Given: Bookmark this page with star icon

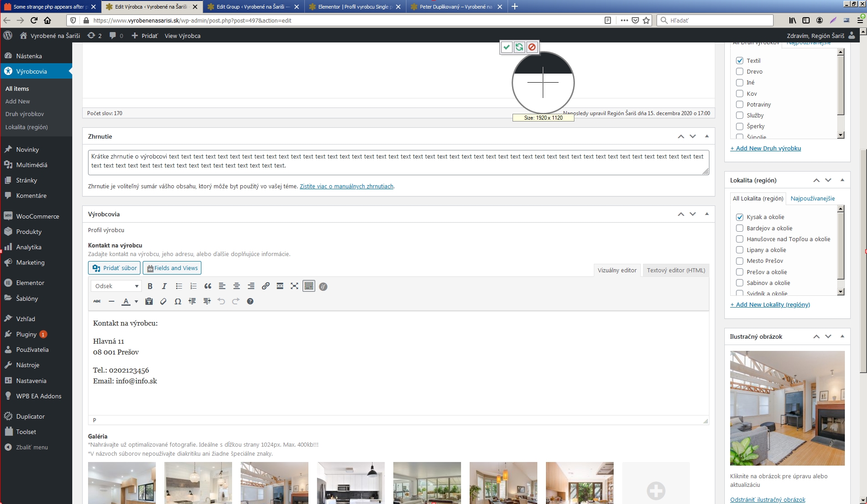Looking at the screenshot, I should pos(646,20).
